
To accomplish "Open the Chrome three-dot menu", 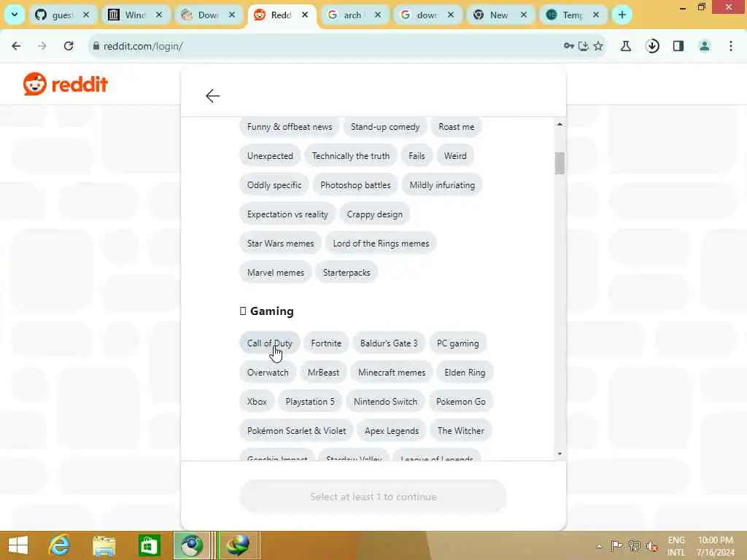I will tap(731, 46).
